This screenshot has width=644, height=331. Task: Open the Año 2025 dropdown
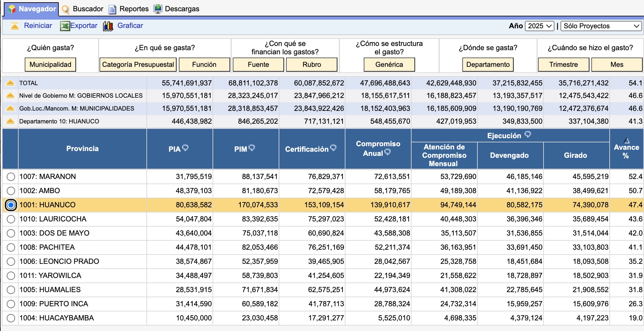click(x=539, y=26)
